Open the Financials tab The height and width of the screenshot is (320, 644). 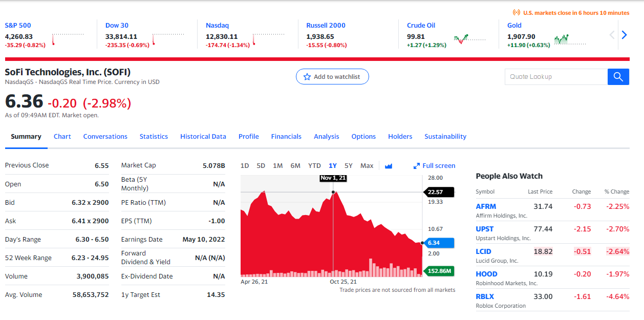[286, 137]
